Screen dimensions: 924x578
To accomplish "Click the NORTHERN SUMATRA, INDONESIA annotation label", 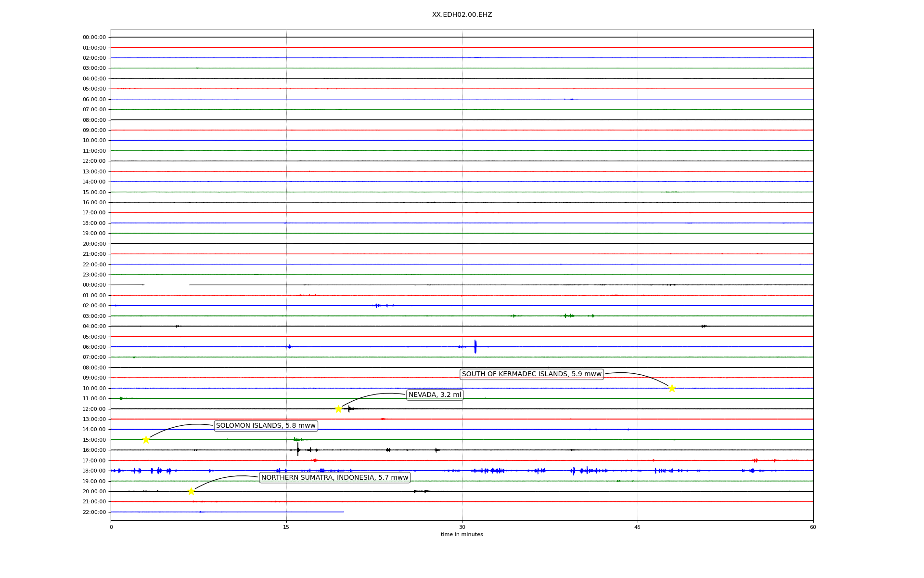I will (334, 478).
